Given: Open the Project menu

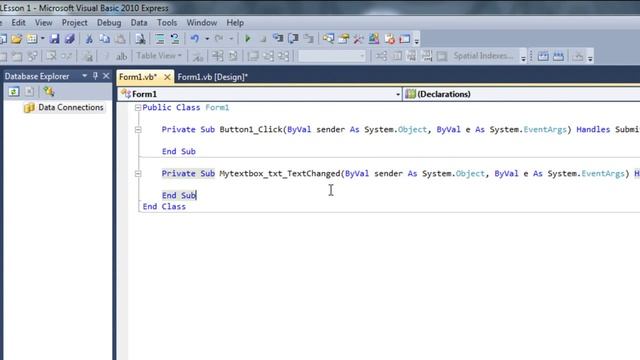Looking at the screenshot, I should [x=74, y=23].
